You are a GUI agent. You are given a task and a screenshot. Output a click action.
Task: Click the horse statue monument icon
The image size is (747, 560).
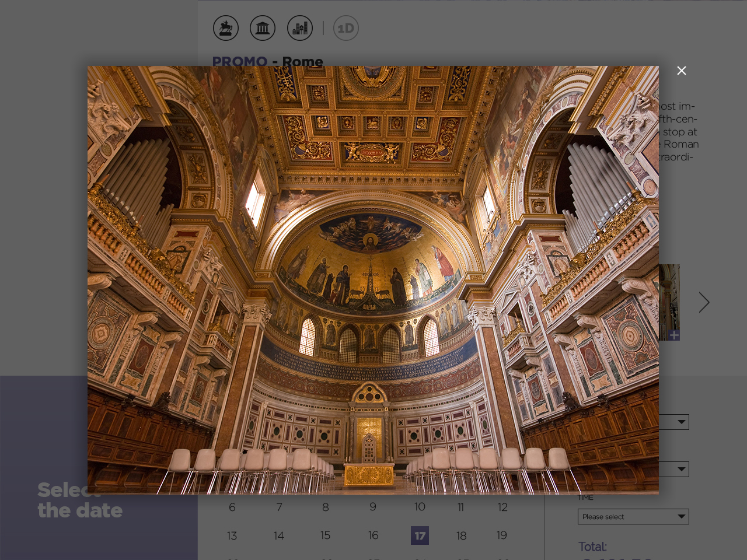[226, 28]
